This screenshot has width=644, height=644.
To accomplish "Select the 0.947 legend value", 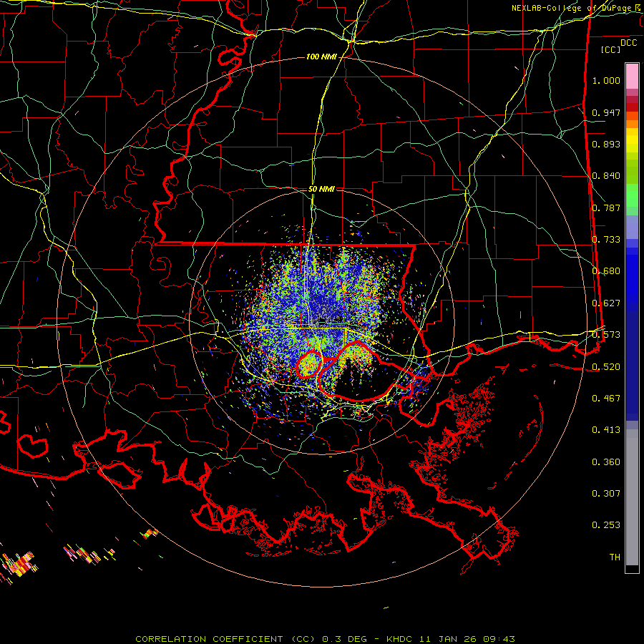I will 606,112.
